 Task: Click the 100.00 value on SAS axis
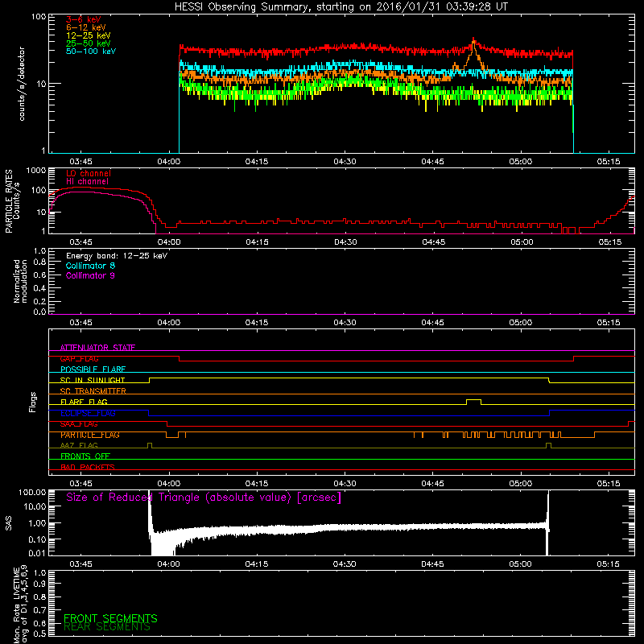[x=32, y=492]
